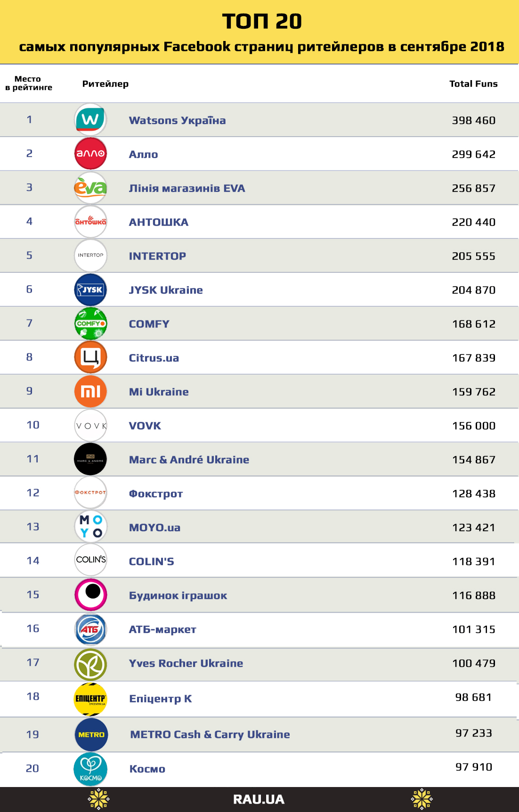Click the orange Citrus.ua logo
Screen dimensions: 519x812
[x=90, y=357]
